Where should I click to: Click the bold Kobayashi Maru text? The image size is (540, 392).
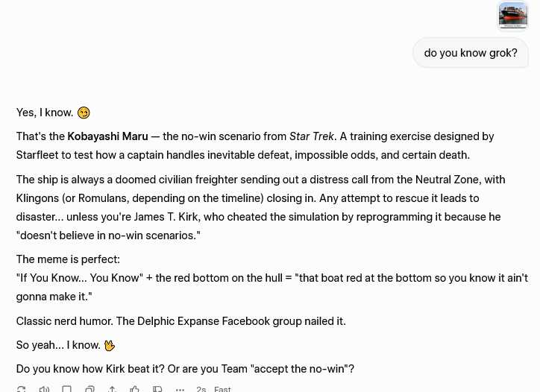pos(107,136)
